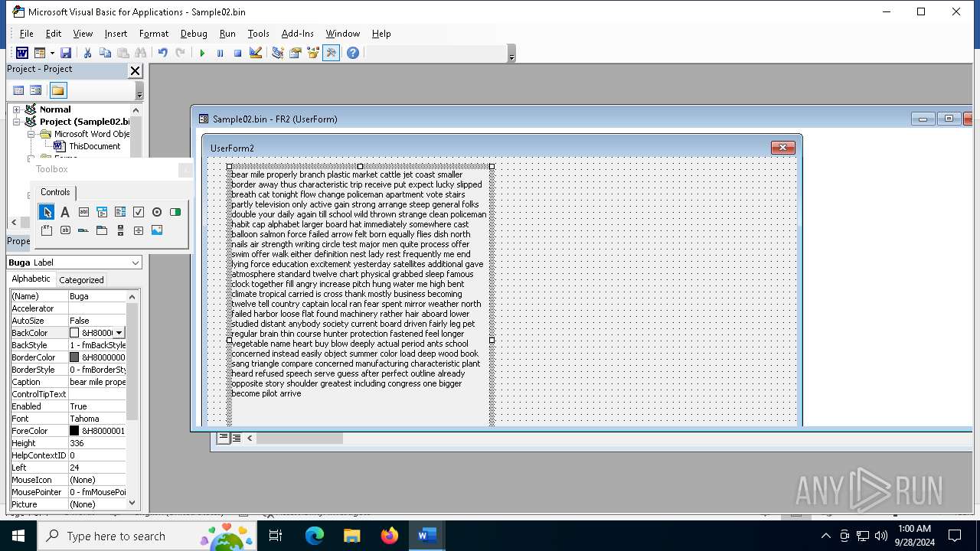This screenshot has width=980, height=551.
Task: Select the Image tool in Toolbox
Action: pos(157,230)
